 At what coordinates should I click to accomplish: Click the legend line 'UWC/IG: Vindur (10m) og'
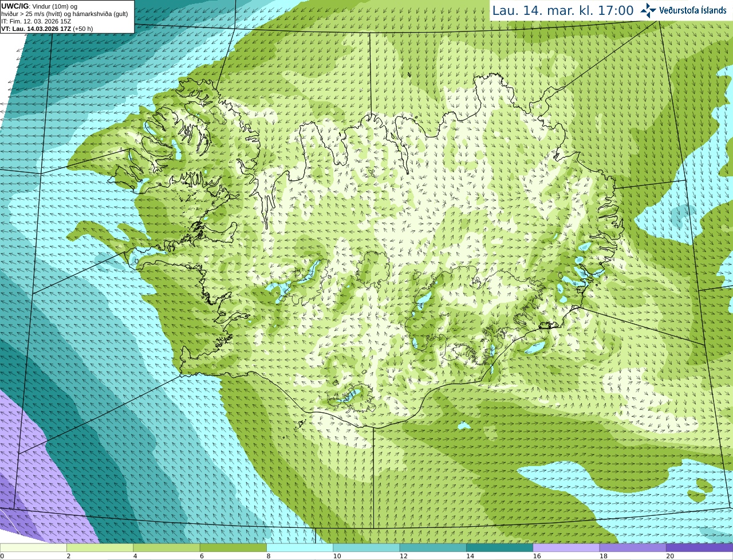point(40,6)
